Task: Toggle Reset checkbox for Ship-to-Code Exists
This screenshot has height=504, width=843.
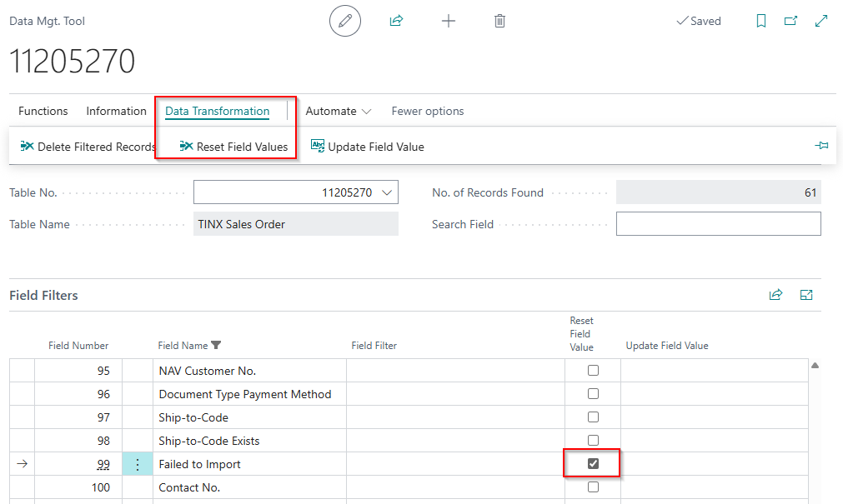Action: [593, 440]
